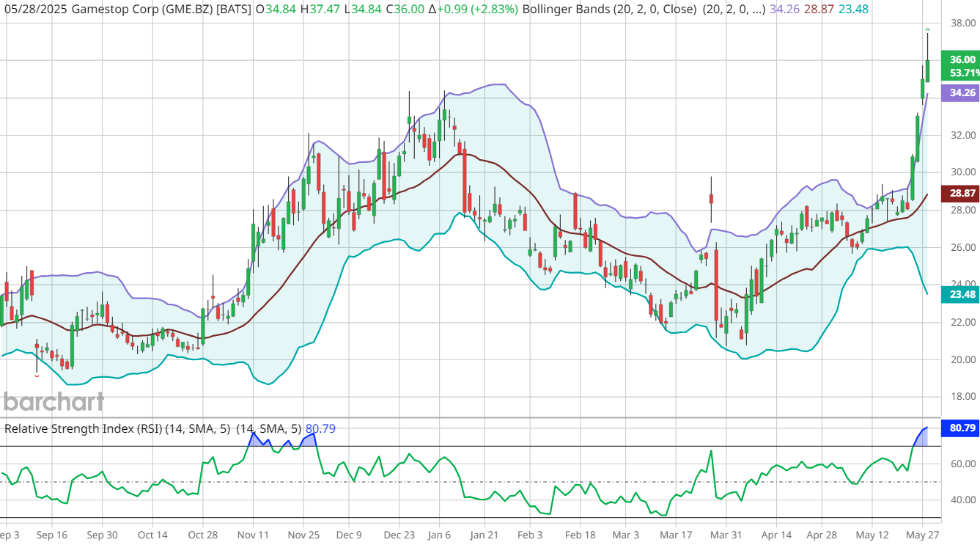Click the 28.00 price axis label
Viewport: 980px width, 545px height.
click(962, 211)
